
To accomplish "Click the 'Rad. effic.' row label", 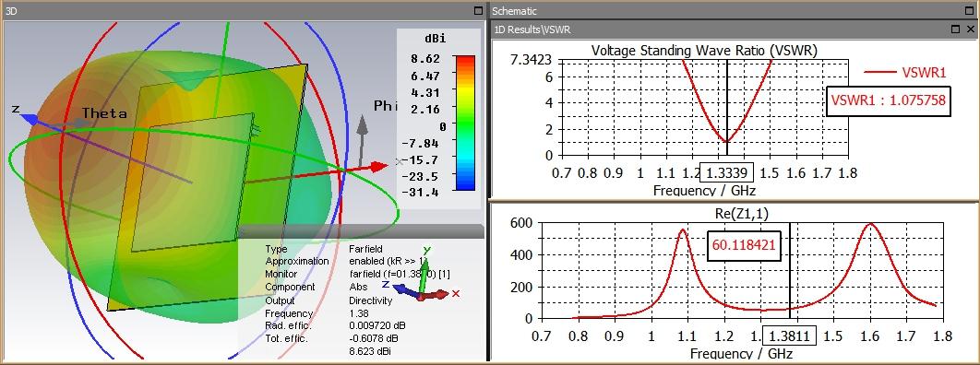I will (288, 325).
